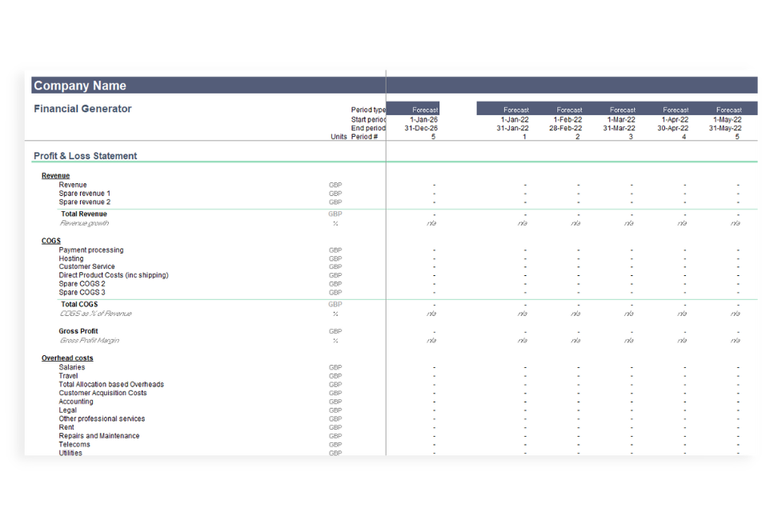Select the 28-Feb-22 end period cell
The image size is (766, 532).
click(566, 128)
